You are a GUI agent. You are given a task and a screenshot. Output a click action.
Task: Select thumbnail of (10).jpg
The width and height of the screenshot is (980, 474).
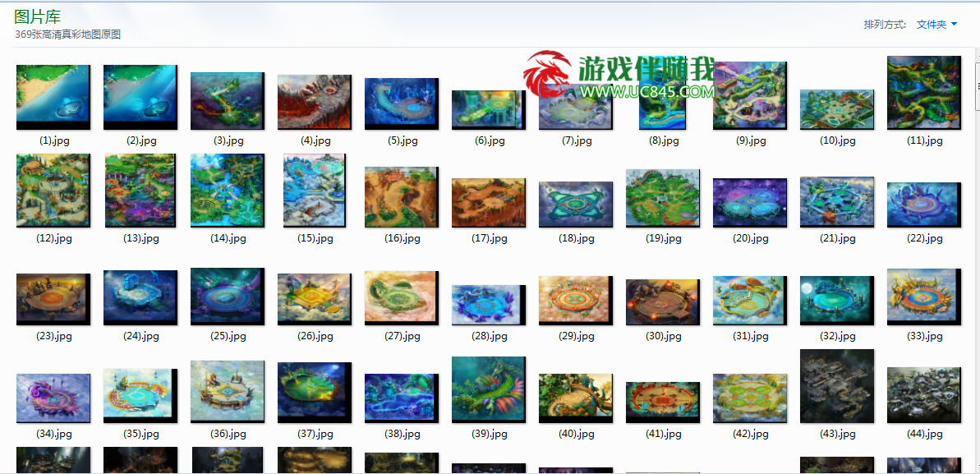(838, 109)
